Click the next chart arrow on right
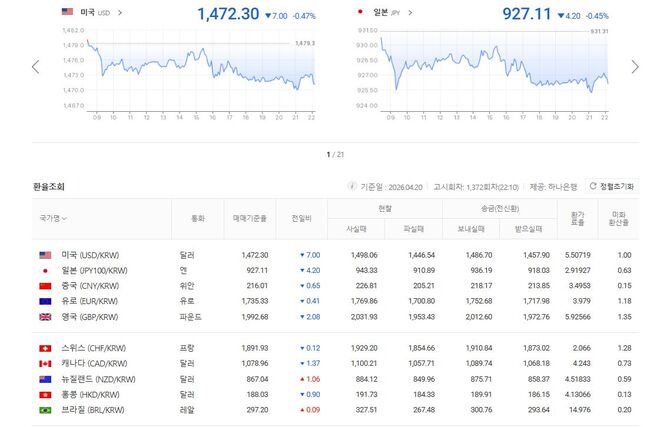The image size is (650, 427). (x=634, y=67)
